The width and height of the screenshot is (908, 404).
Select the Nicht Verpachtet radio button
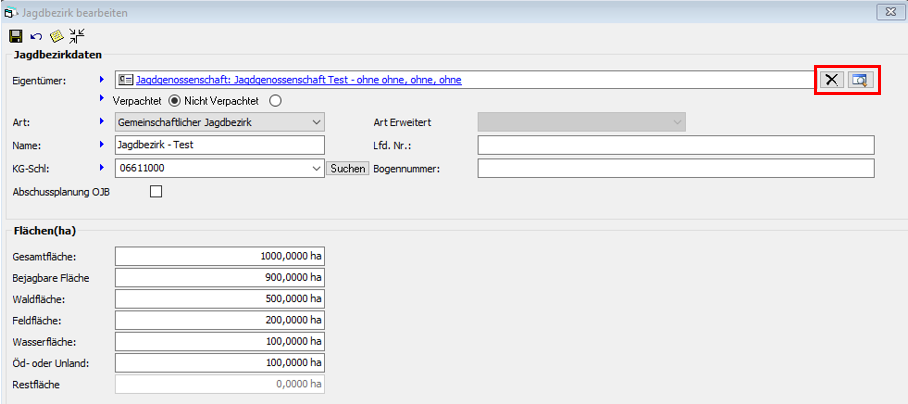275,100
